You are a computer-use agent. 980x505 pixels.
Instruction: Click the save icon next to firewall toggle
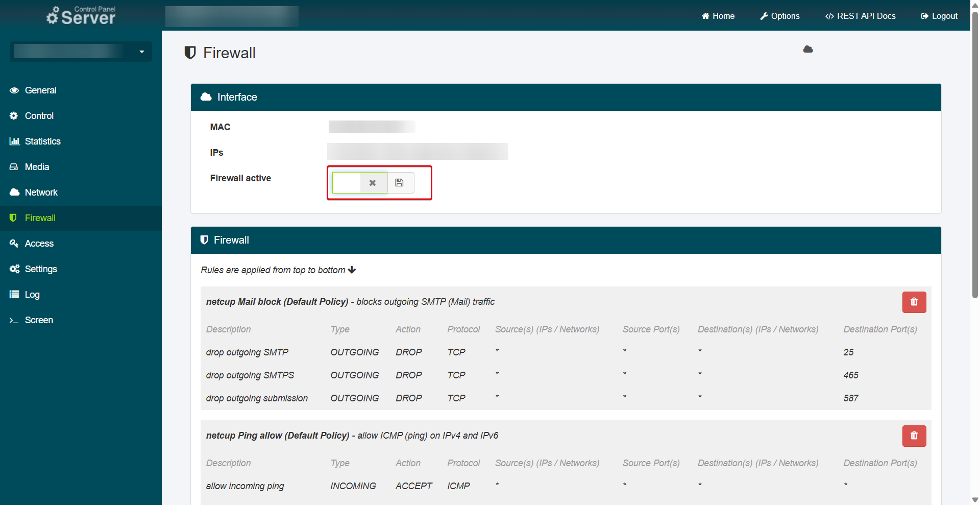tap(400, 183)
